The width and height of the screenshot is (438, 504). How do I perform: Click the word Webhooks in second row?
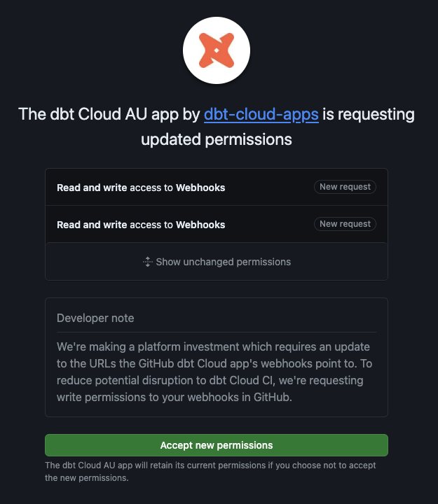click(200, 225)
